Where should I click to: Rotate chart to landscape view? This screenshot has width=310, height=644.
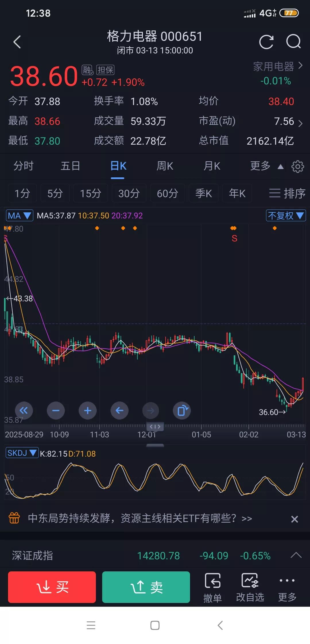182,411
